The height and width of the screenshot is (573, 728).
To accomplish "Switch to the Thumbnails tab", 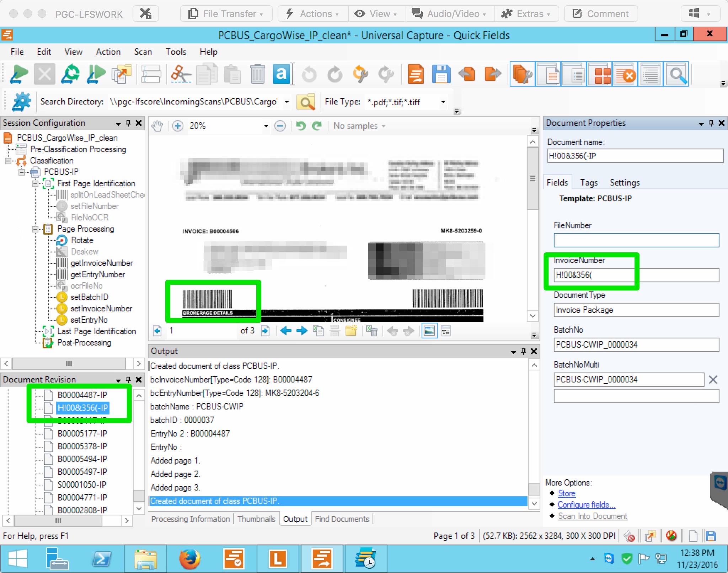I will (x=256, y=519).
